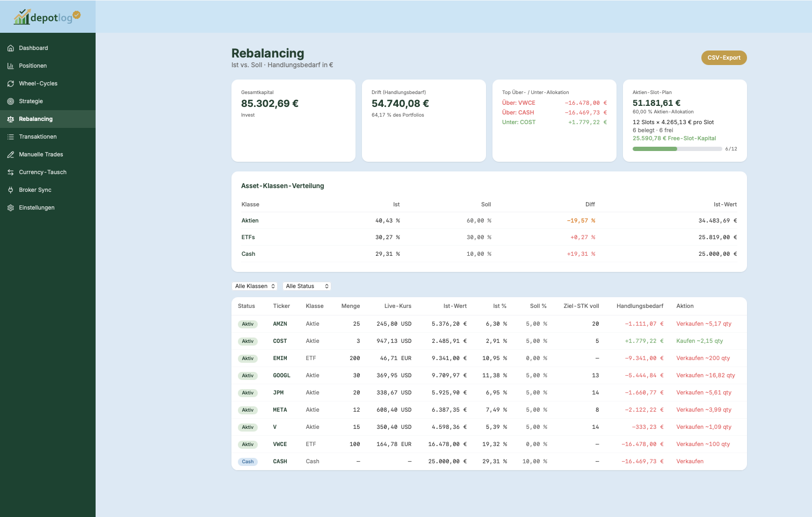812x517 pixels.
Task: Click Kaufen ~2,15 qty action
Action: pos(699,341)
